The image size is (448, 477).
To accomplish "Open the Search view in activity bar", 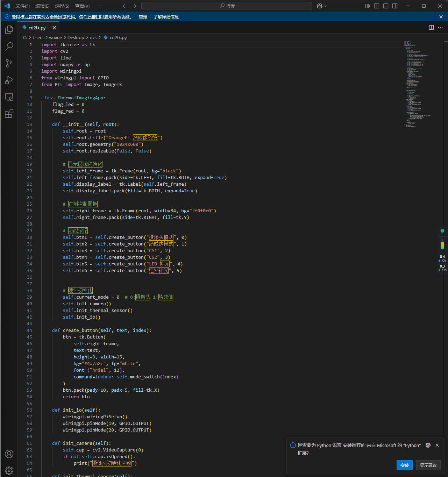I will pyautogui.click(x=9, y=46).
